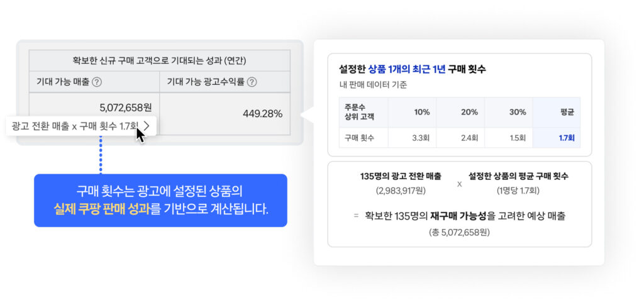This screenshot has height=305, width=644.
Task: Click the 30% column header
Action: coord(508,113)
